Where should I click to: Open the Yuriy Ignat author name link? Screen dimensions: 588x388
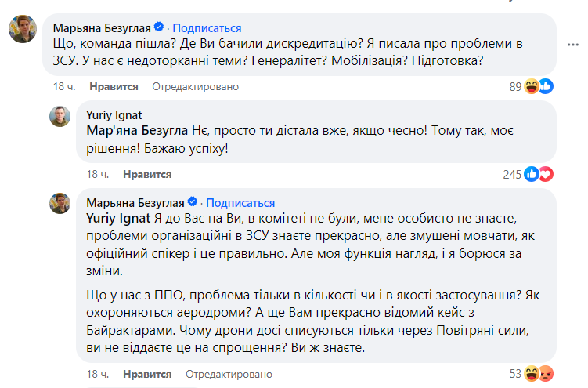pyautogui.click(x=114, y=114)
